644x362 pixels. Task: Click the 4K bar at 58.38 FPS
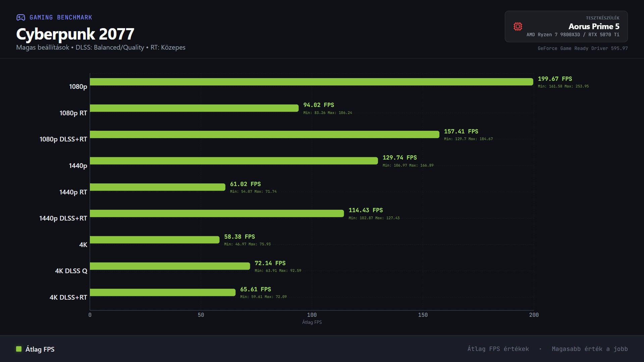point(154,240)
